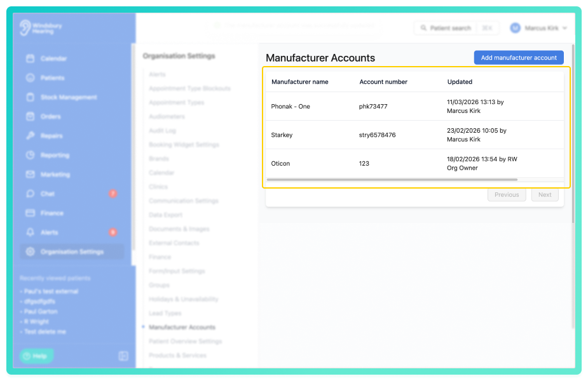588x381 pixels.
Task: Open Patients via its sidebar icon
Action: (x=31, y=78)
